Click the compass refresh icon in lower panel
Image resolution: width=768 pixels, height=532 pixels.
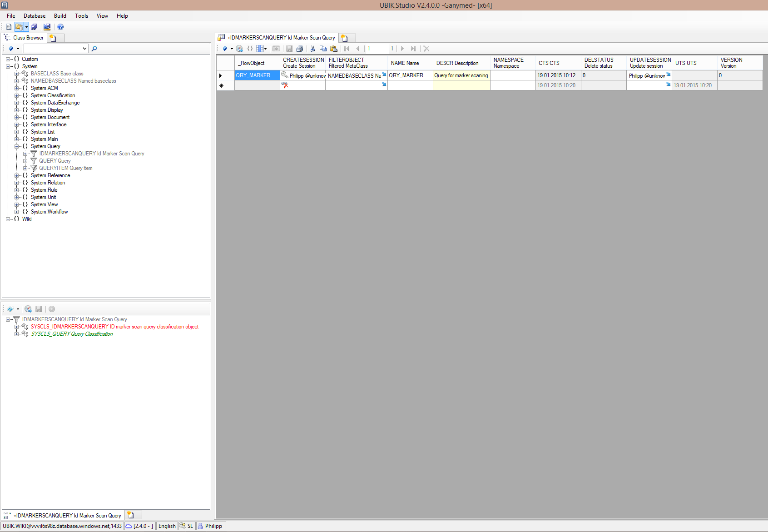pyautogui.click(x=28, y=309)
